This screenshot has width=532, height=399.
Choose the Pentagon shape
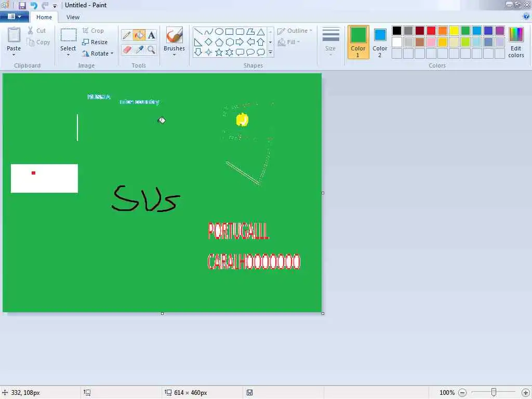pos(219,42)
